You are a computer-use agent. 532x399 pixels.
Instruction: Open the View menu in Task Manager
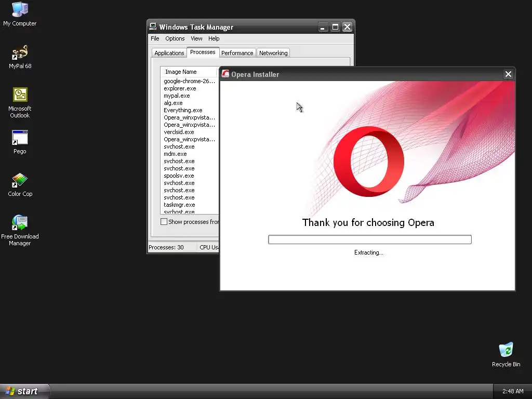point(196,38)
